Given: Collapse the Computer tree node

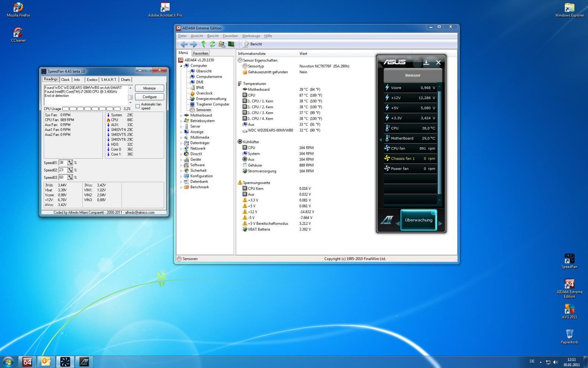Looking at the screenshot, I should (181, 66).
